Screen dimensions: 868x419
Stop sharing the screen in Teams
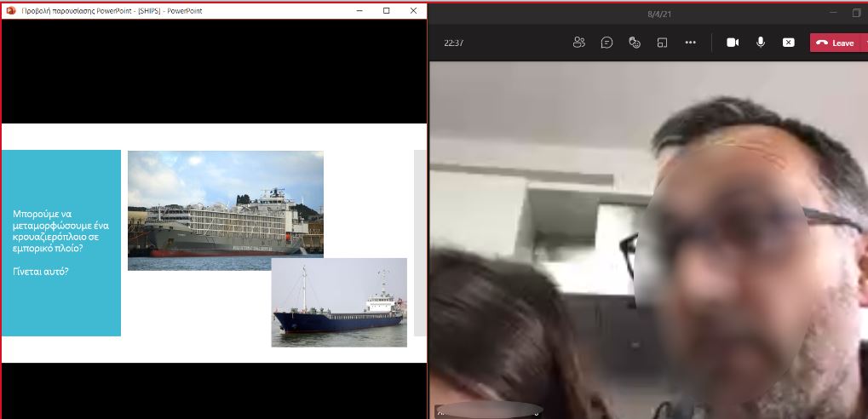point(789,43)
